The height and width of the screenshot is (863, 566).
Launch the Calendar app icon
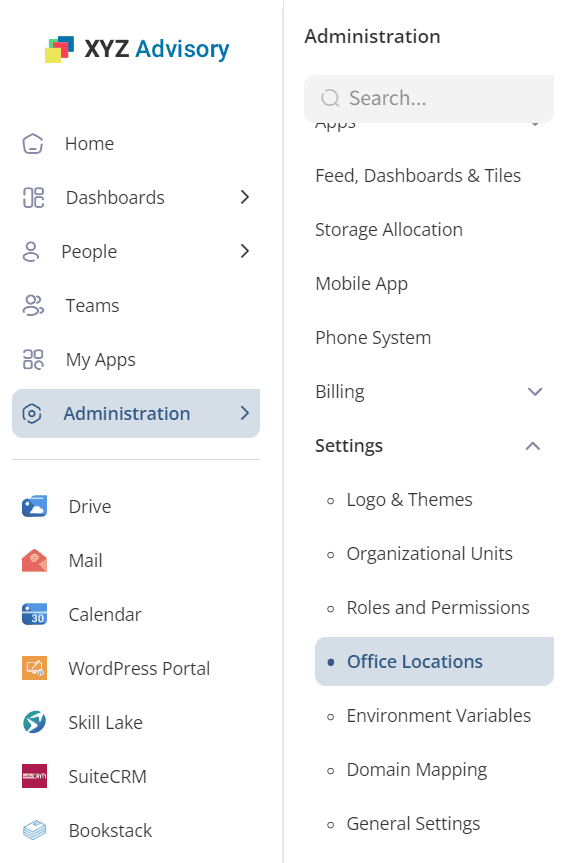coord(34,614)
